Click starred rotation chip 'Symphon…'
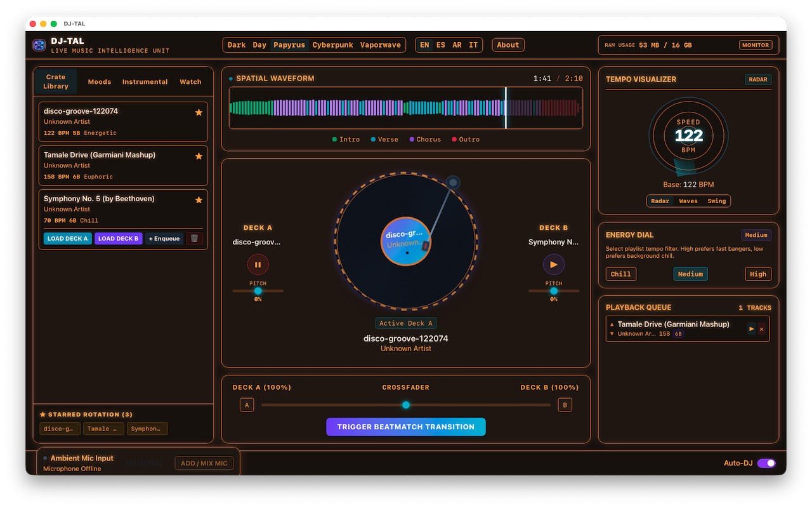 [147, 429]
